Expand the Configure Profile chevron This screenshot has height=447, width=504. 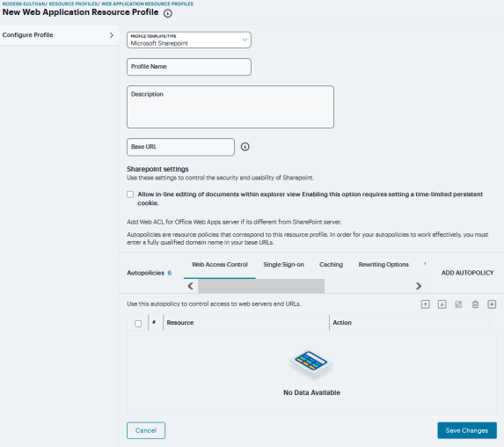click(x=112, y=35)
